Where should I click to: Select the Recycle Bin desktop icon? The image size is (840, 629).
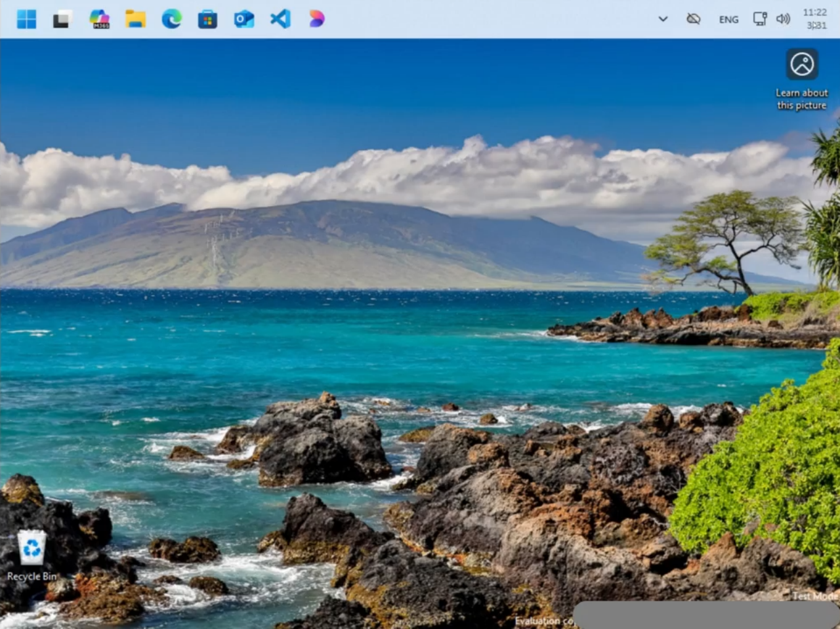[x=31, y=548]
